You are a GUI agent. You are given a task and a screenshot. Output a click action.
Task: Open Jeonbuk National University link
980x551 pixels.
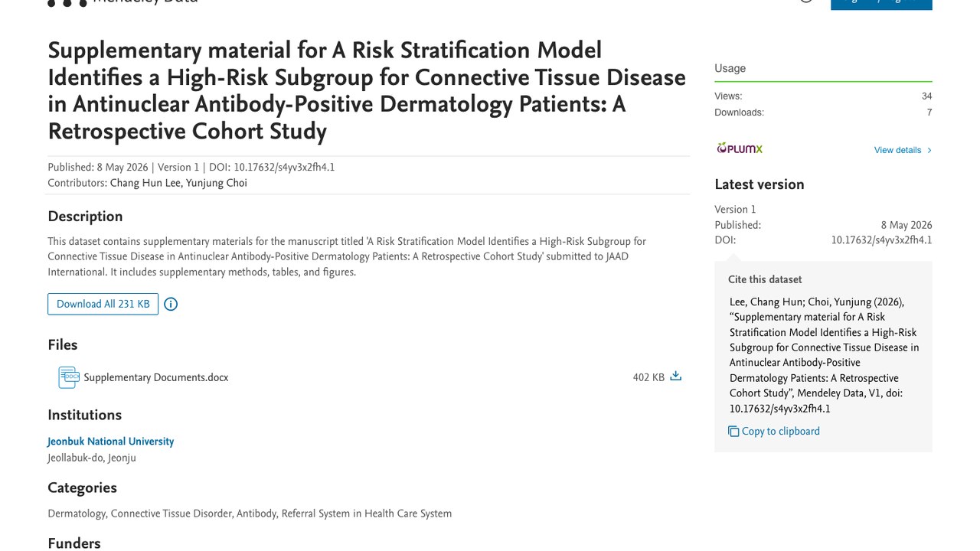point(110,442)
